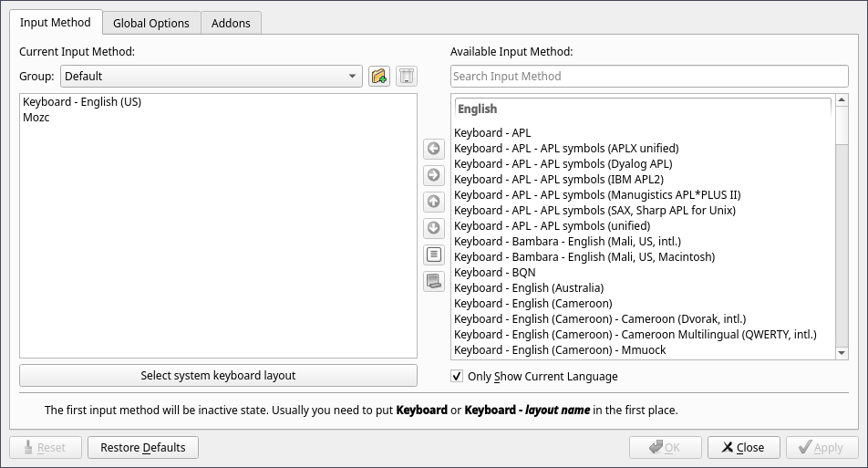Click the available list scrollbar down arrow
This screenshot has width=868, height=468.
click(x=842, y=353)
